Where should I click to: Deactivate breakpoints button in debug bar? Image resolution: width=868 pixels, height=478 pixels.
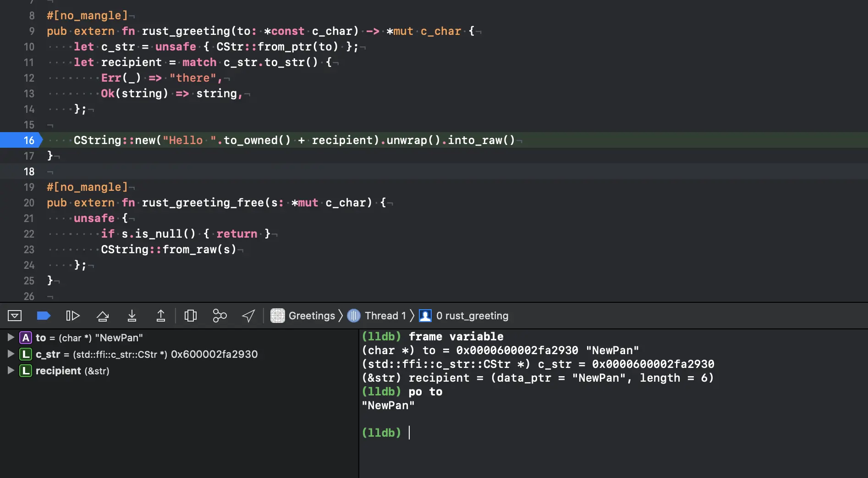tap(44, 316)
